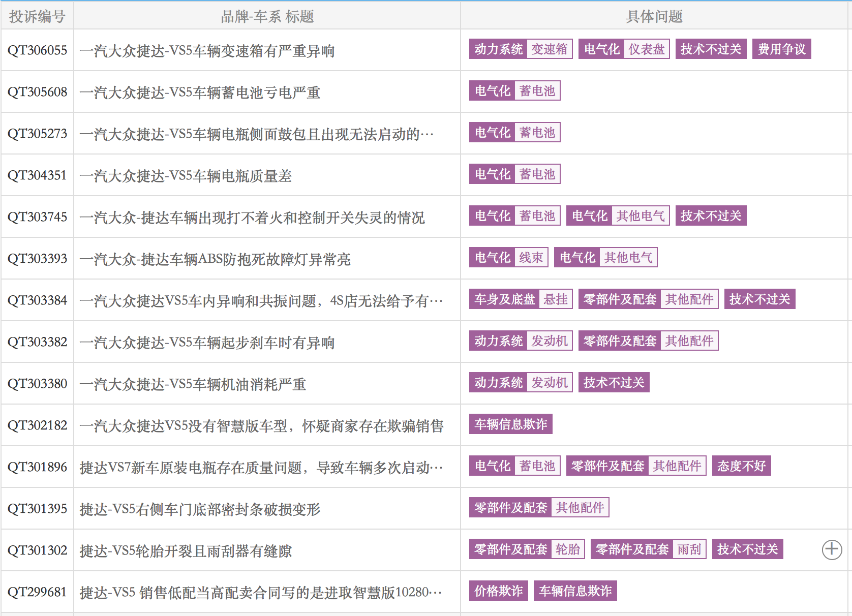The image size is (852, 616).
Task: Open the complaint about 右侧车门底部密封条破损变形
Action: click(x=200, y=509)
